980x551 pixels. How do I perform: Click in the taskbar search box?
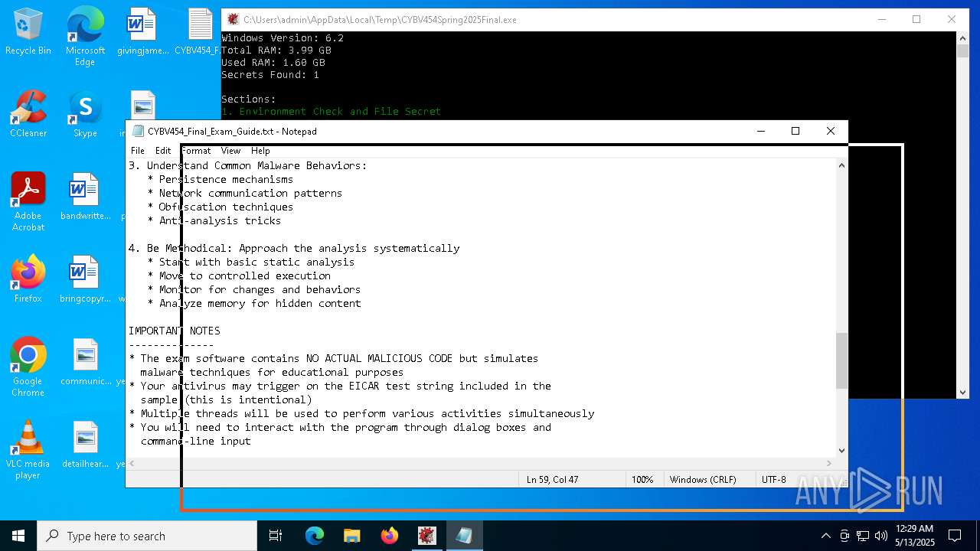(x=147, y=536)
